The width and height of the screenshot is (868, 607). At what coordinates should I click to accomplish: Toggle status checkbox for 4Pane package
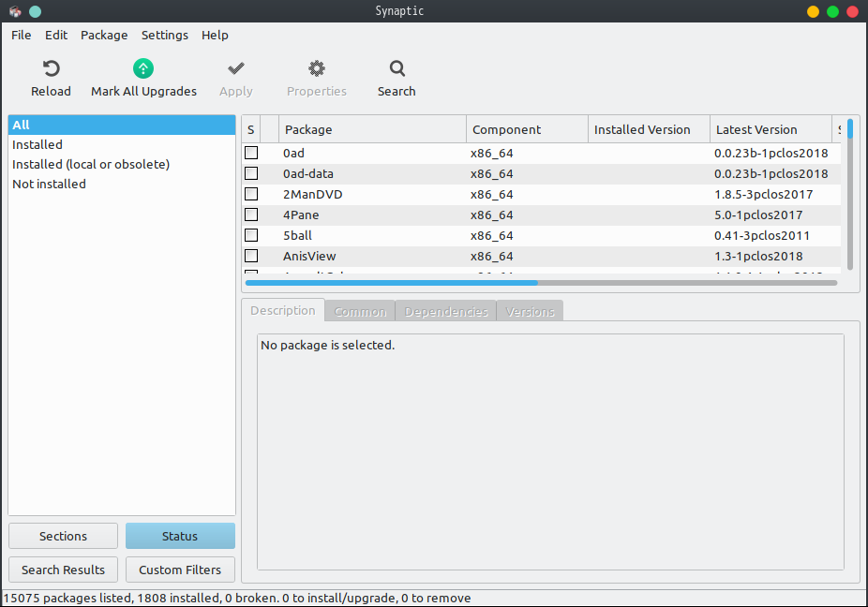click(251, 215)
